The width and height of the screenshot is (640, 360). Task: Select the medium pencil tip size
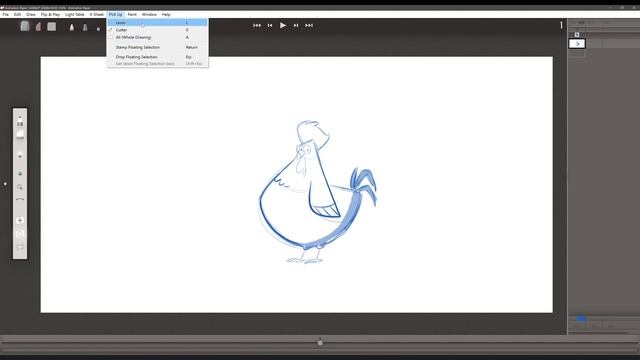click(85, 28)
